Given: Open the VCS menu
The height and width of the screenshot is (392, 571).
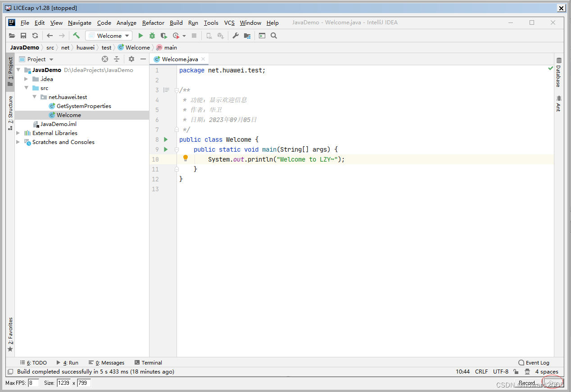Looking at the screenshot, I should point(229,23).
